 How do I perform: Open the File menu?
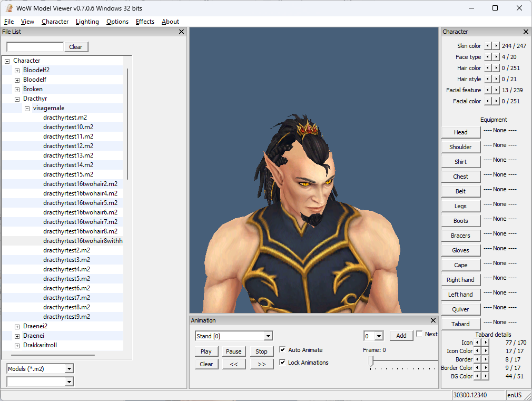(x=9, y=22)
